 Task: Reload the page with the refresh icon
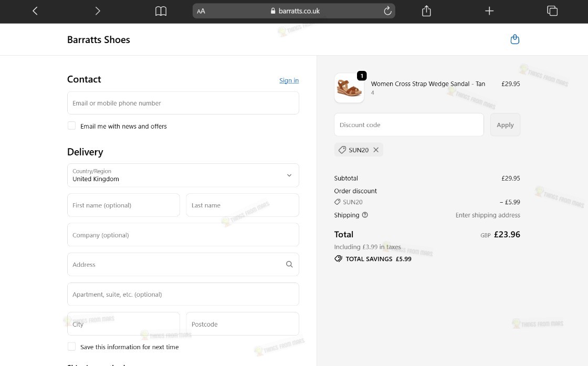pos(388,11)
